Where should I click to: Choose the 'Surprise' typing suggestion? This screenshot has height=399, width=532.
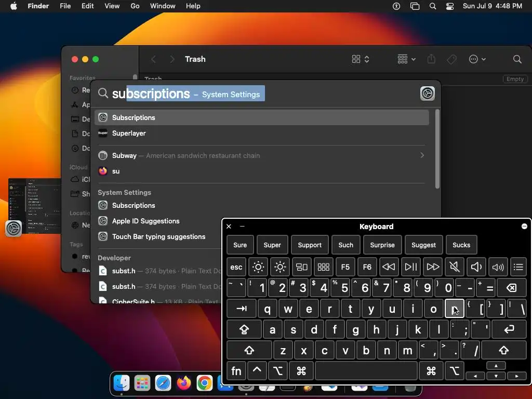[x=382, y=245]
